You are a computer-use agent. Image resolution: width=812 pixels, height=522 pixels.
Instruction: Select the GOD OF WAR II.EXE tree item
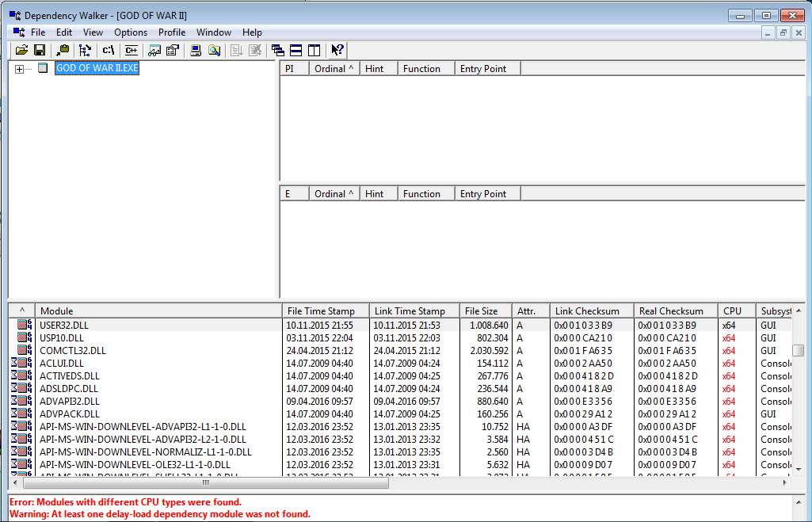[x=97, y=69]
